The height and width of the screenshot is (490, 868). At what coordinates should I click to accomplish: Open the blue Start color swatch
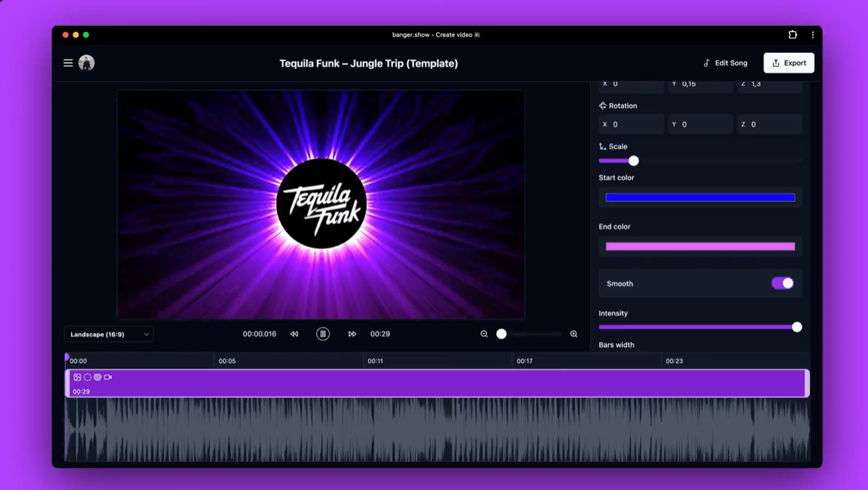700,198
